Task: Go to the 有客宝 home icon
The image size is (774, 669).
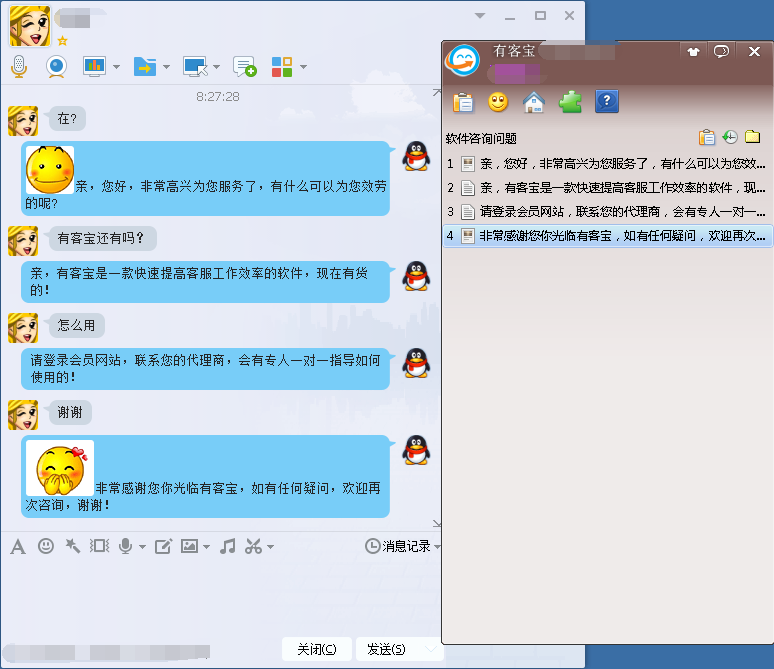Action: pyautogui.click(x=534, y=102)
